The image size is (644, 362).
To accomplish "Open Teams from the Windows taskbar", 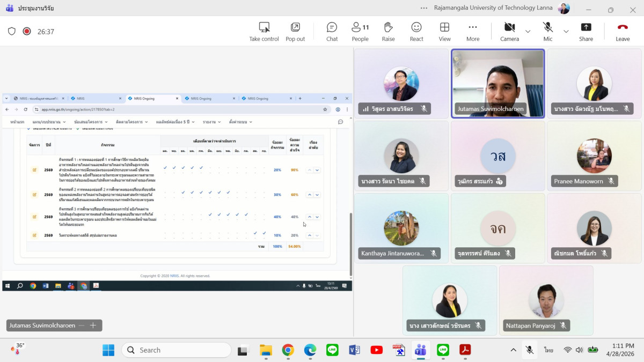I will 420,350.
